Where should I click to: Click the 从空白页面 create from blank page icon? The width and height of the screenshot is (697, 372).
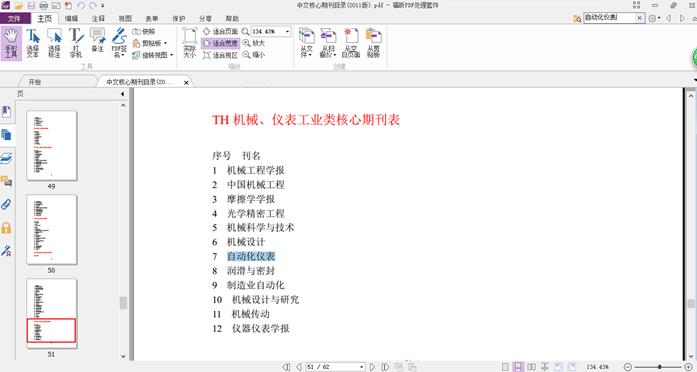[x=351, y=43]
